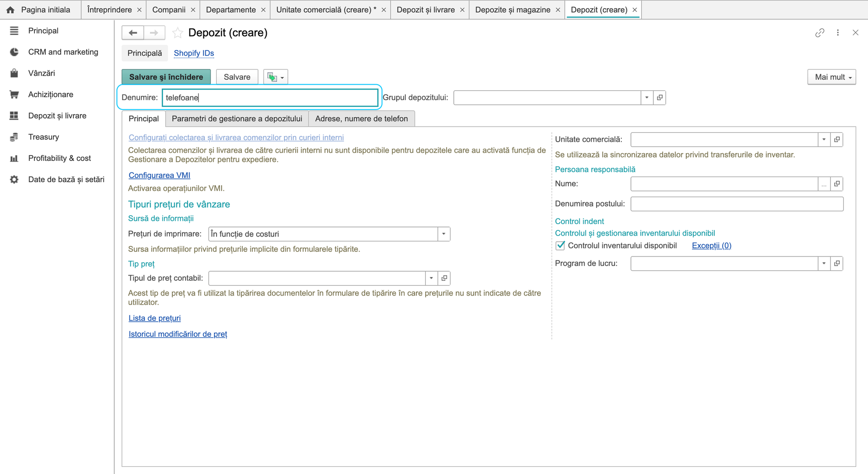Image resolution: width=868 pixels, height=474 pixels.
Task: Open the Excepții (0) link
Action: click(711, 246)
